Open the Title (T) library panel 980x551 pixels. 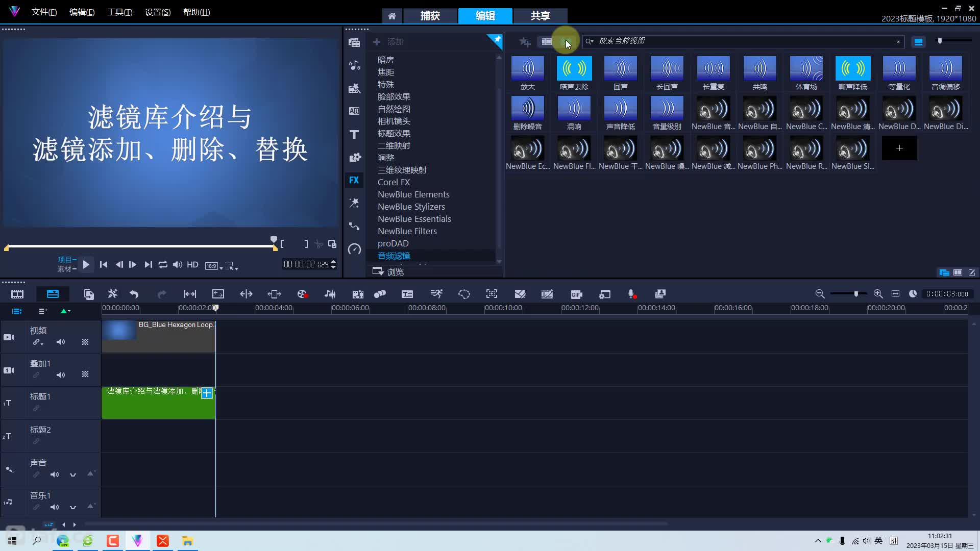(354, 134)
